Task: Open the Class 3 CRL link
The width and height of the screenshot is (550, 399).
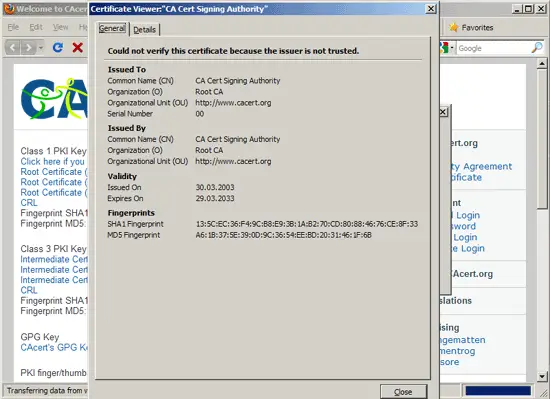Action: click(29, 290)
